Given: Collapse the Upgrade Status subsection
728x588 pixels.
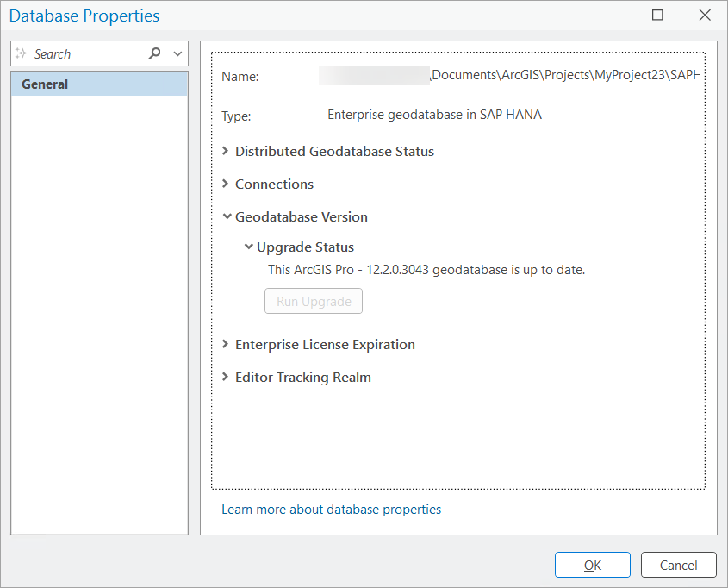Looking at the screenshot, I should point(249,247).
